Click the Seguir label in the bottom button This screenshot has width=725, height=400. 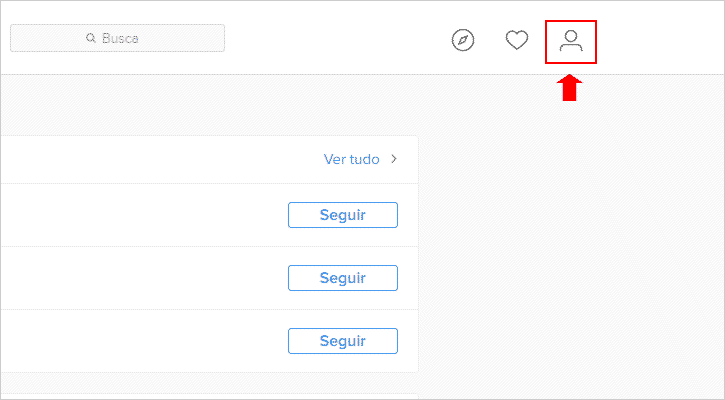point(343,341)
